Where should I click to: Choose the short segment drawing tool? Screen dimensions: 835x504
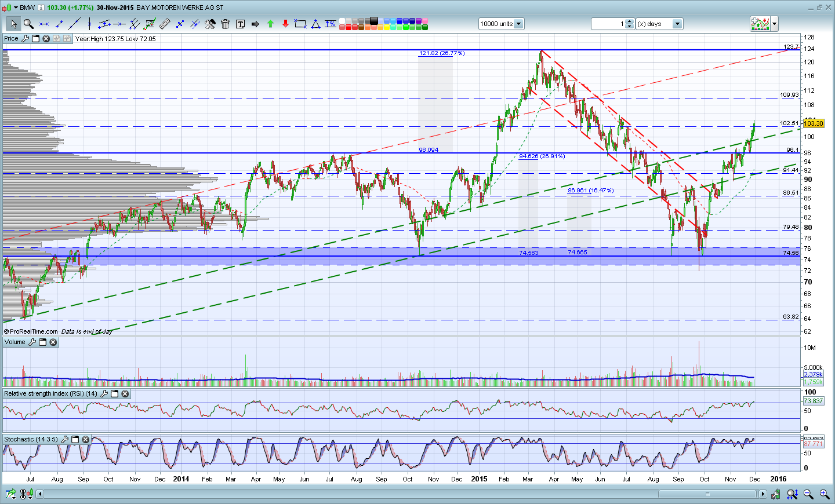click(x=59, y=24)
